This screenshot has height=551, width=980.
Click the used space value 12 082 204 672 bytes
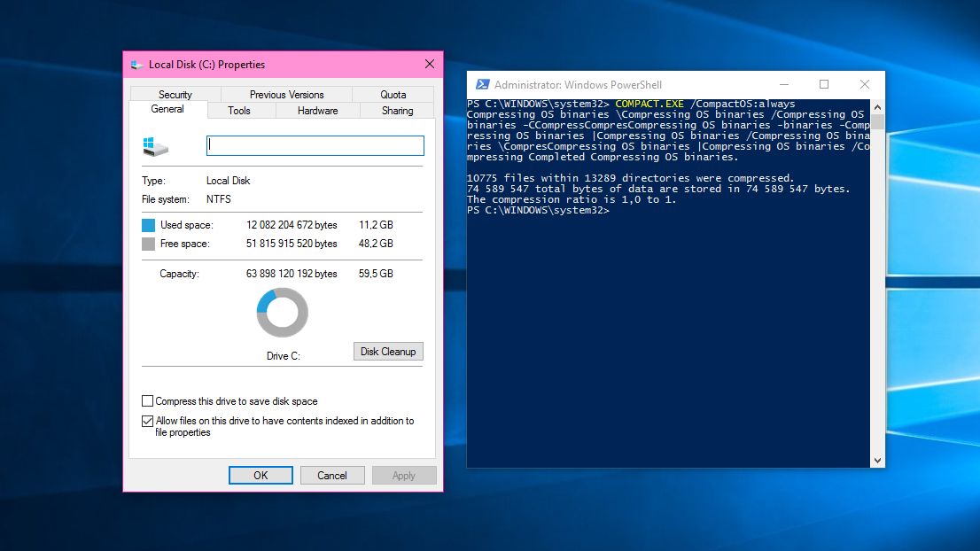pos(292,225)
